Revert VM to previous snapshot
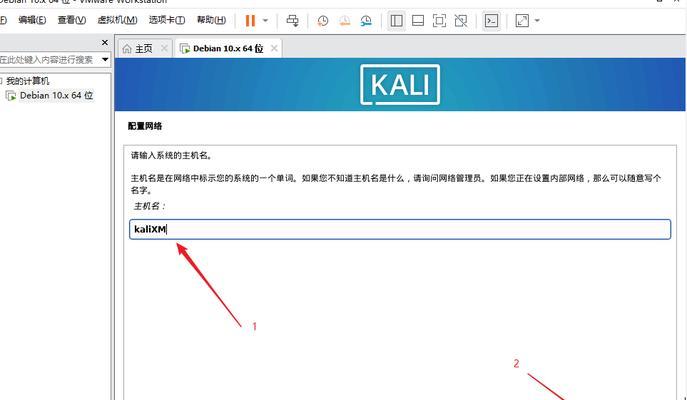This screenshot has width=687, height=400. [345, 21]
